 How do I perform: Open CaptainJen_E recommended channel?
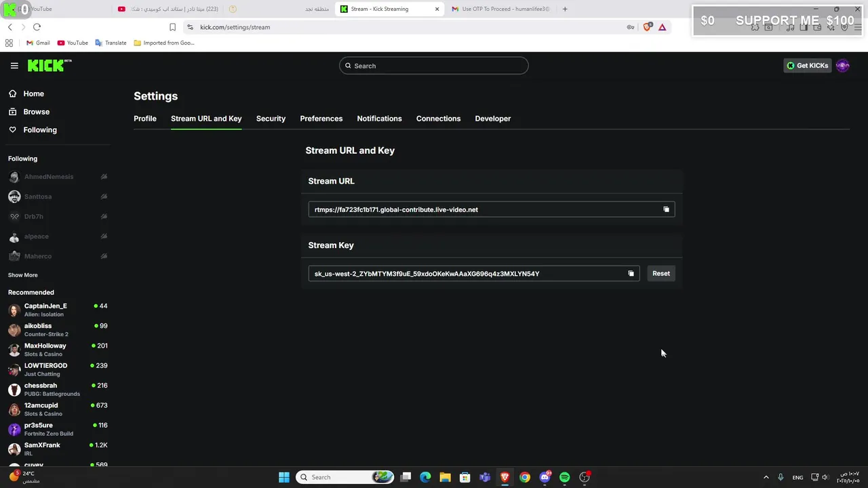coord(58,310)
